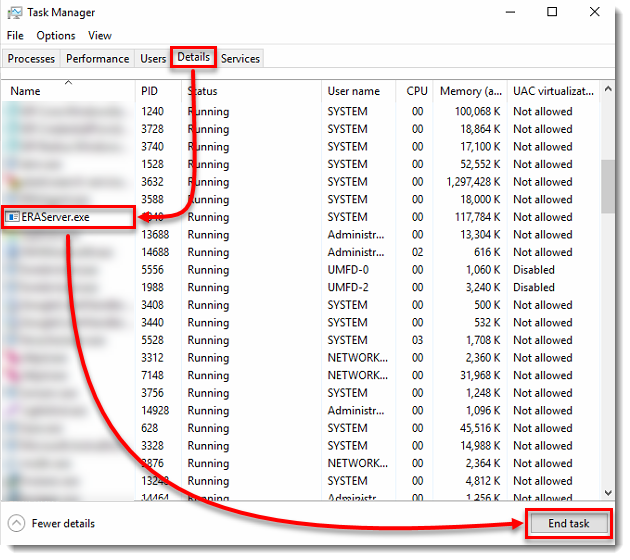The height and width of the screenshot is (560, 630).
Task: Select the ERAServer.exe process name
Action: click(x=55, y=217)
